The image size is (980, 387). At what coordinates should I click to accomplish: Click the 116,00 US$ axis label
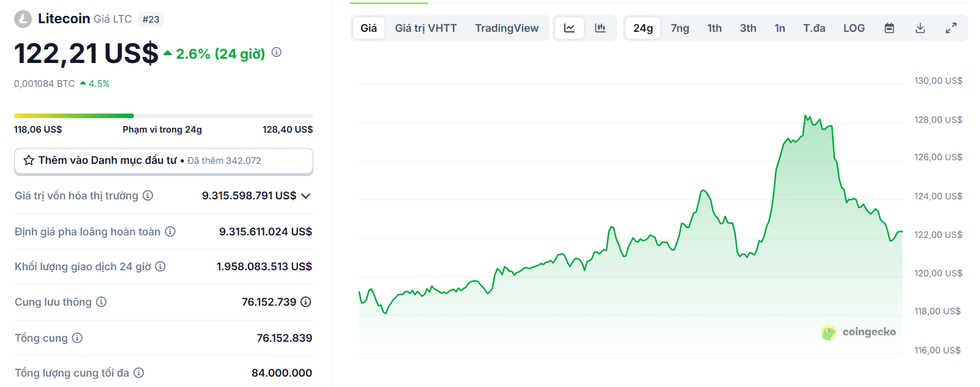coord(937,350)
